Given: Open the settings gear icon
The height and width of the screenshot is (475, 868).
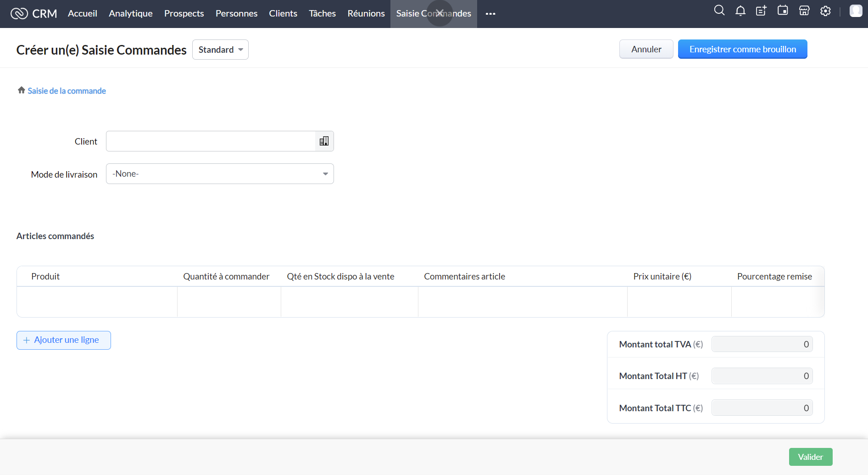Looking at the screenshot, I should click(825, 11).
